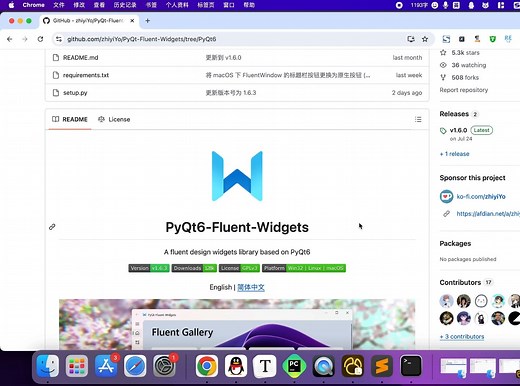Click the Packages heading

coord(455,244)
